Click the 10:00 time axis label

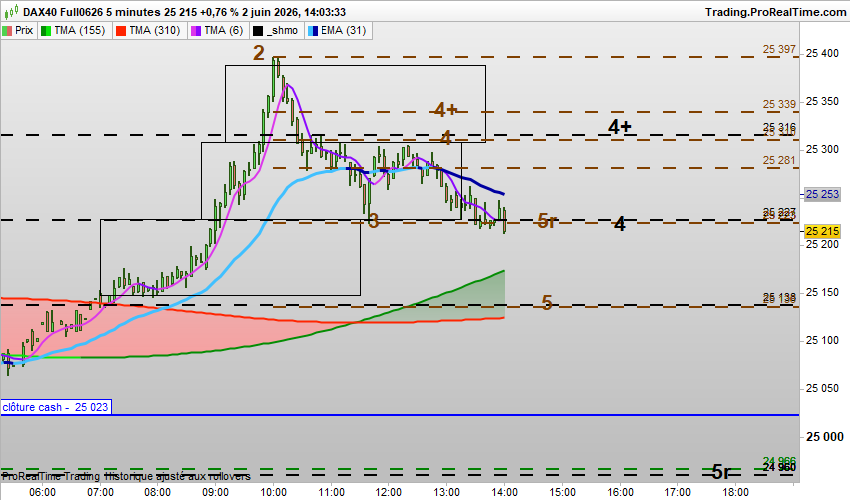point(273,492)
